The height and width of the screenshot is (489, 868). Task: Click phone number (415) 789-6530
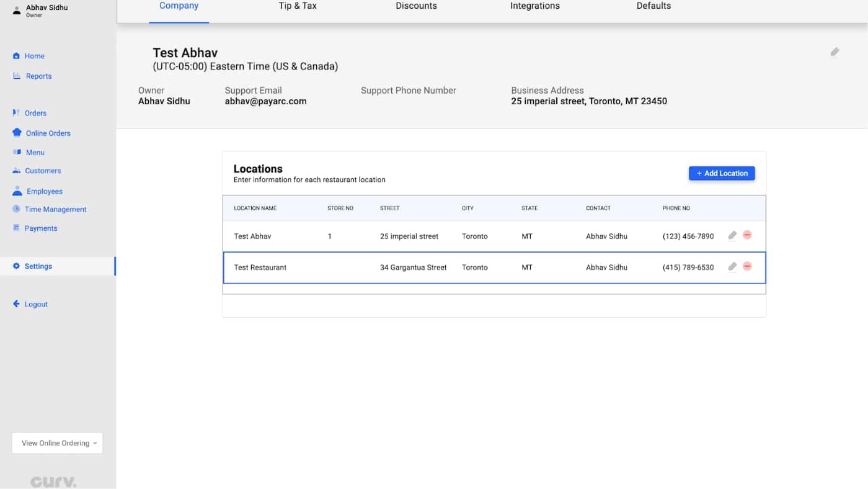point(688,267)
